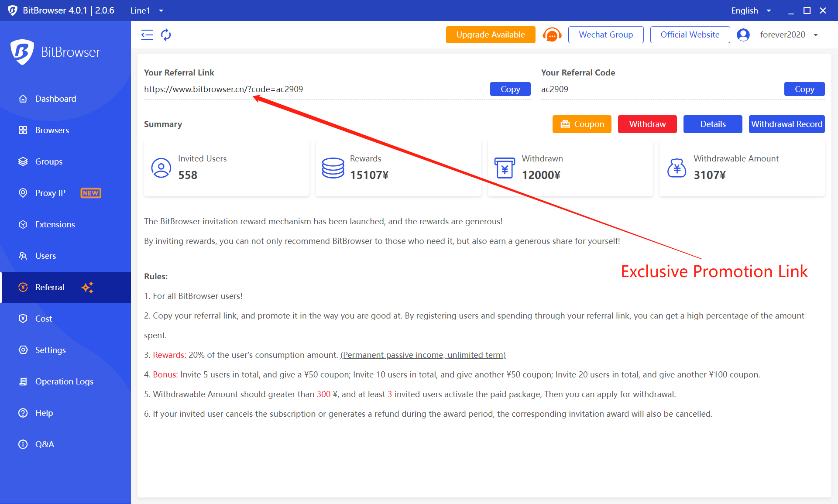Open Dashboard in sidebar
Screen dimensions: 838x504
tap(65, 99)
